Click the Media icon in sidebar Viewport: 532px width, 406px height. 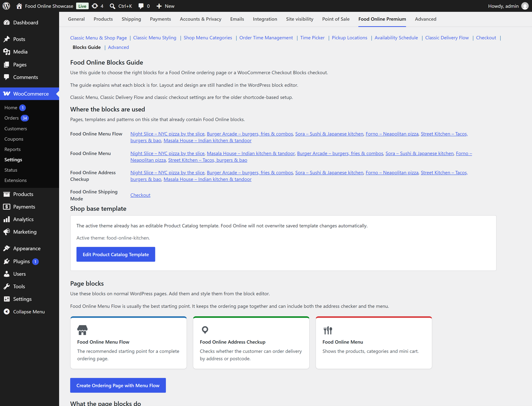[x=7, y=52]
